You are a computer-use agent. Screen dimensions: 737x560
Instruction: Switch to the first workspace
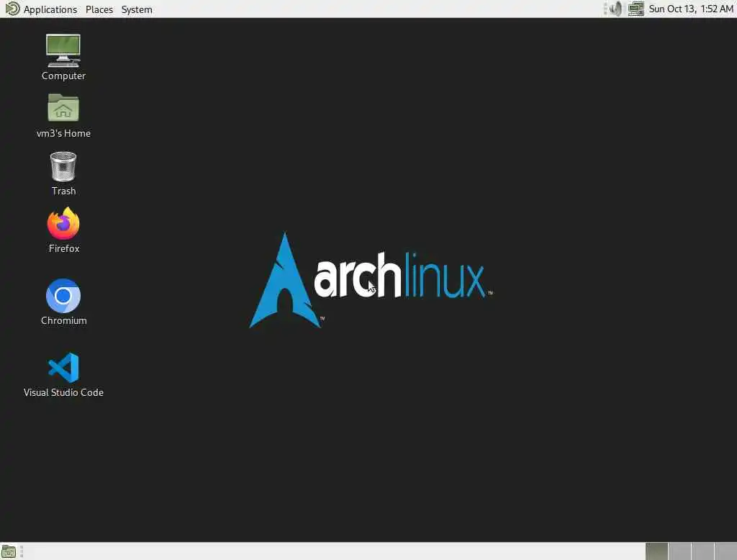point(656,551)
